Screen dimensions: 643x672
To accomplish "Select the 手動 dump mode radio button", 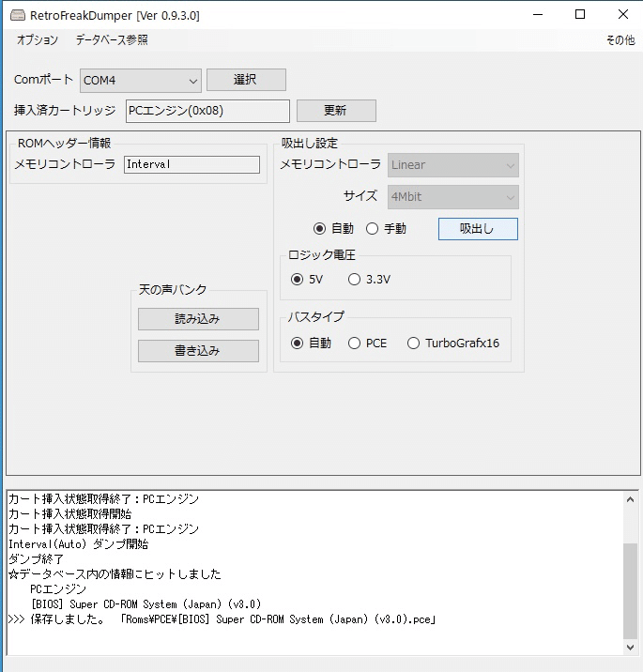I will pyautogui.click(x=386, y=229).
